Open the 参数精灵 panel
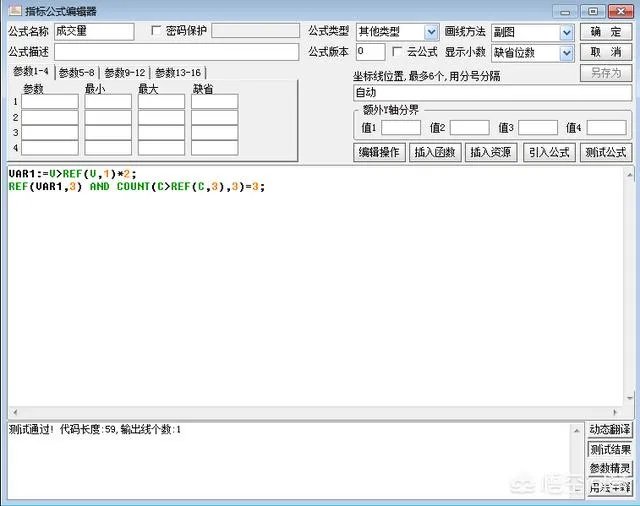 [x=609, y=468]
